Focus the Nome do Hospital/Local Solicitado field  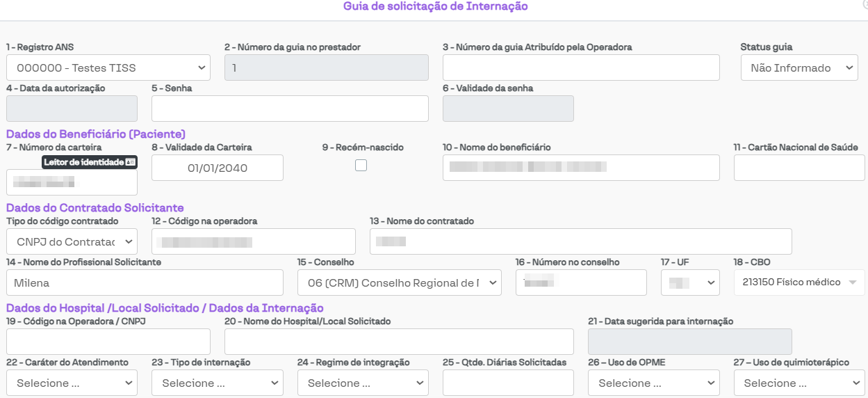pos(399,342)
